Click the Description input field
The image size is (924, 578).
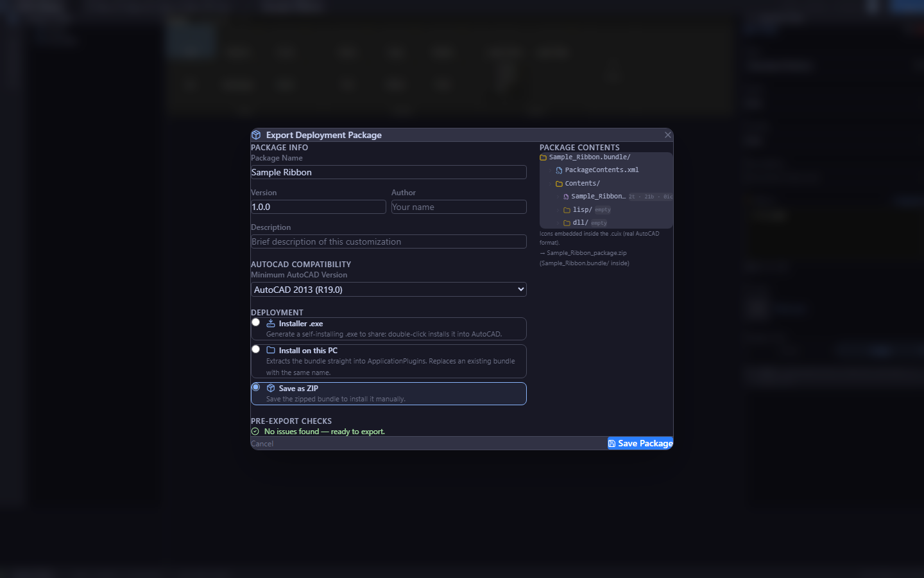click(x=389, y=241)
